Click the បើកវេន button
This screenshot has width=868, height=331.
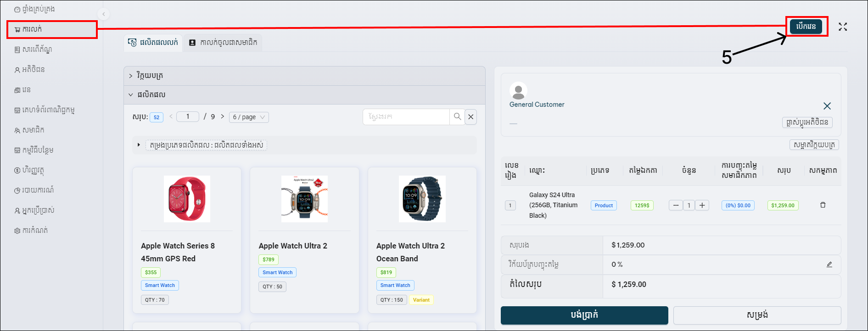(806, 27)
